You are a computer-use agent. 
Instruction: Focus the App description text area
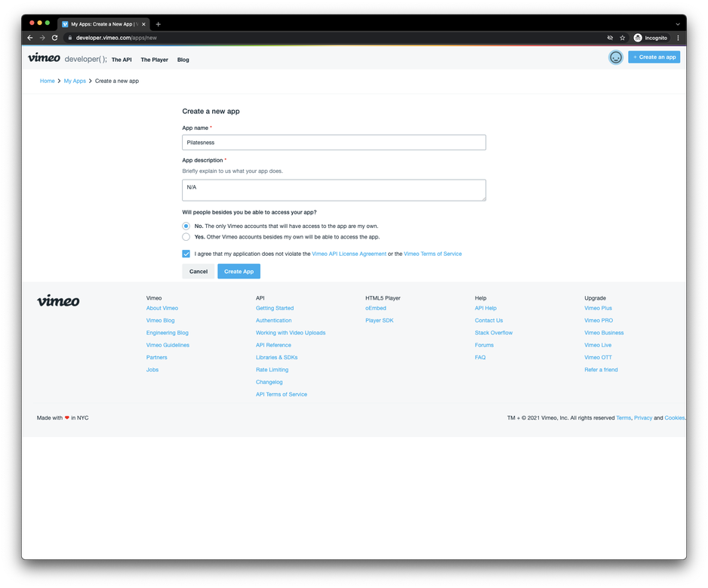334,190
